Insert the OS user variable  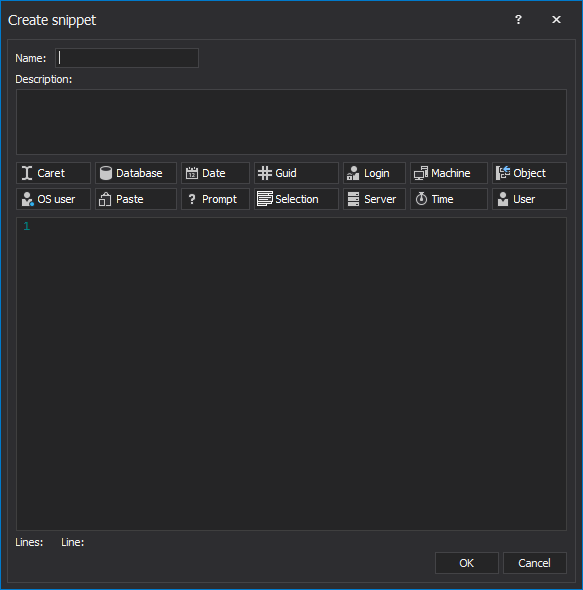[53, 199]
